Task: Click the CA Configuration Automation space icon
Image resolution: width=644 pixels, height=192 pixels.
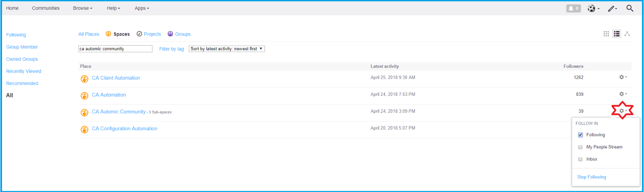Action: [x=84, y=129]
